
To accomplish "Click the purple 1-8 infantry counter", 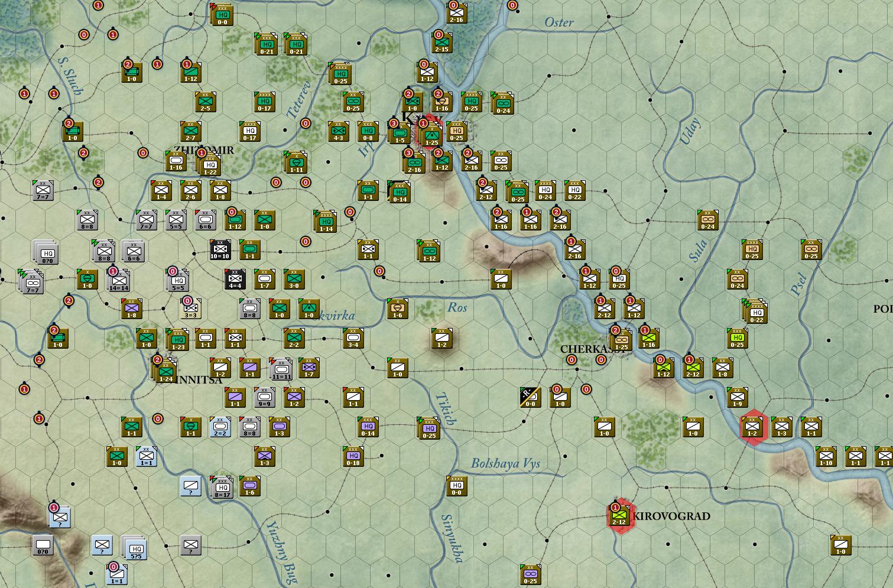I will tap(131, 308).
